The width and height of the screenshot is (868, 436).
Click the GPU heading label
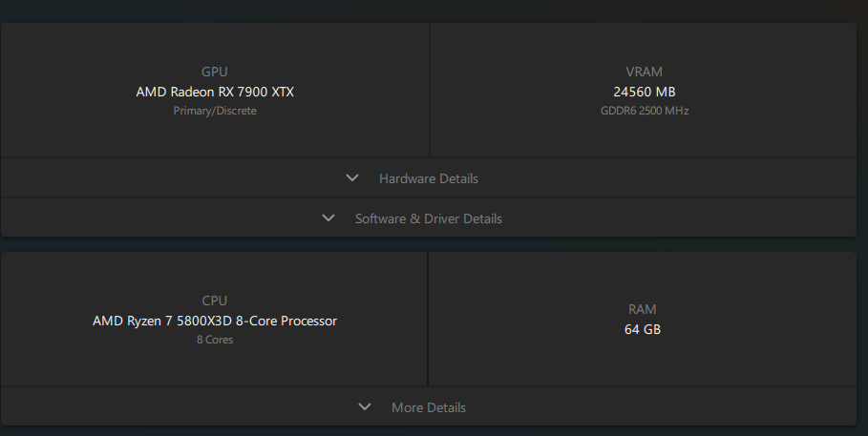215,72
